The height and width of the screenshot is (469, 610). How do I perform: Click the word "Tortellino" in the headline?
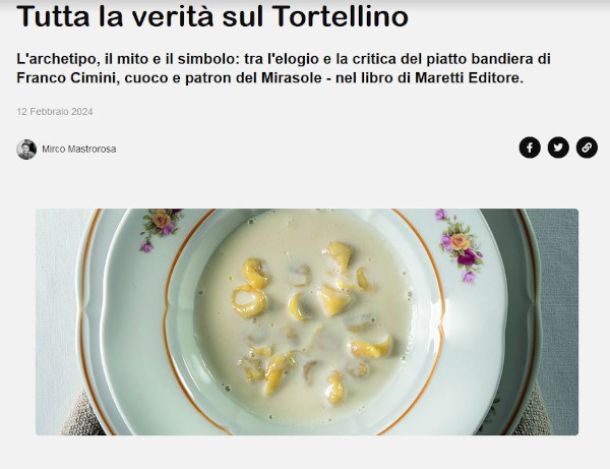coord(340,16)
